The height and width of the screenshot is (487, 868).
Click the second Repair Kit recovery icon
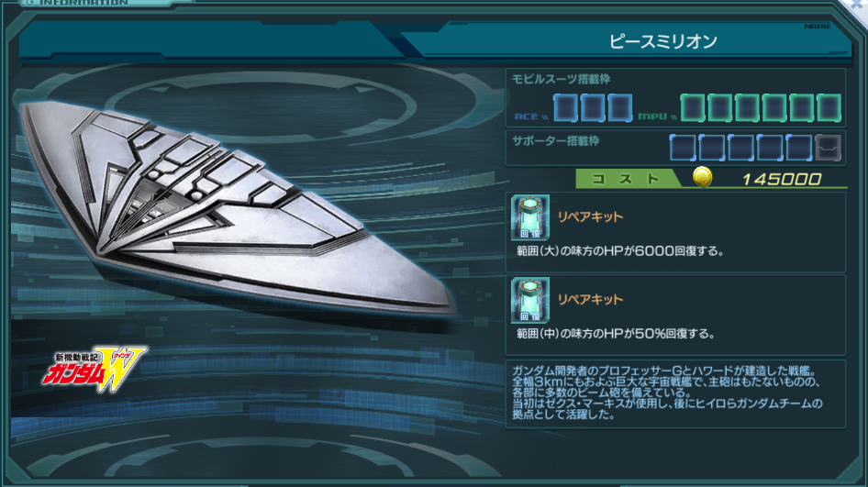pyautogui.click(x=529, y=300)
